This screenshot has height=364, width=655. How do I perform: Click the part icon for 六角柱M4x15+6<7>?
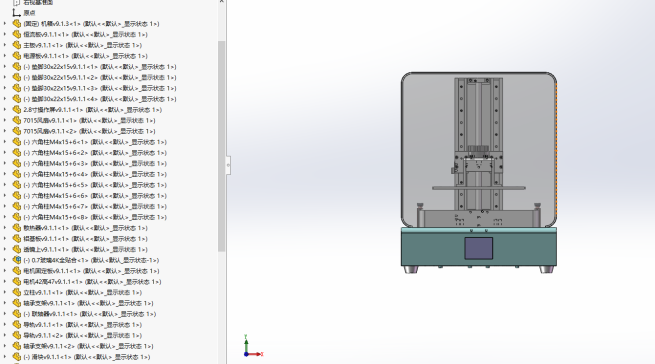pos(17,206)
